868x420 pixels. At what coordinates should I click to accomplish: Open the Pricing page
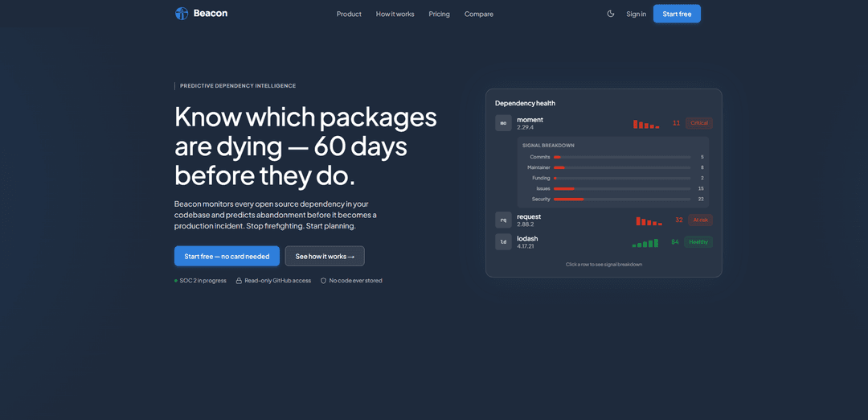(439, 14)
